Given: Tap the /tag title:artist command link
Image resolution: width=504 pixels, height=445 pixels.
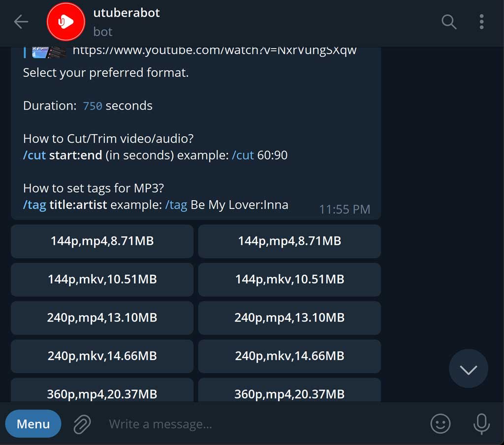Looking at the screenshot, I should (34, 205).
